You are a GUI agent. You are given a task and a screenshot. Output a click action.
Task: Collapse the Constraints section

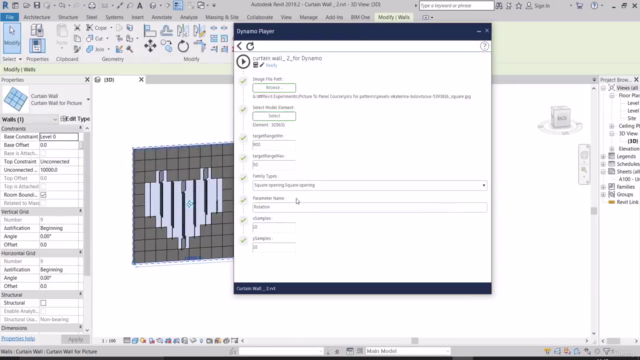tap(80, 129)
